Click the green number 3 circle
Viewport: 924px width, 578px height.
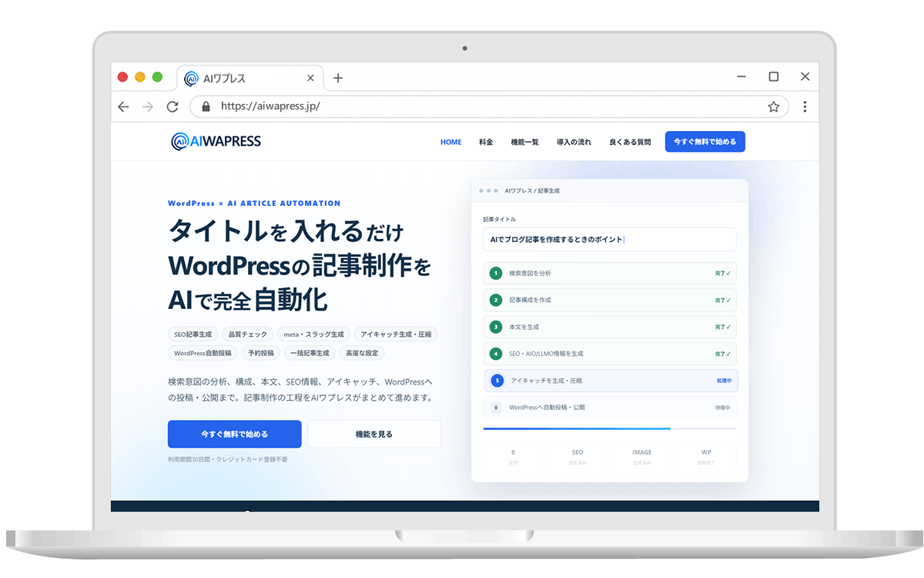point(496,327)
